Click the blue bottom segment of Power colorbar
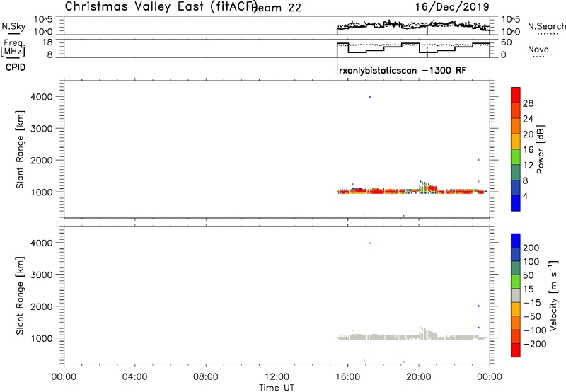The image size is (566, 392). pyautogui.click(x=516, y=203)
